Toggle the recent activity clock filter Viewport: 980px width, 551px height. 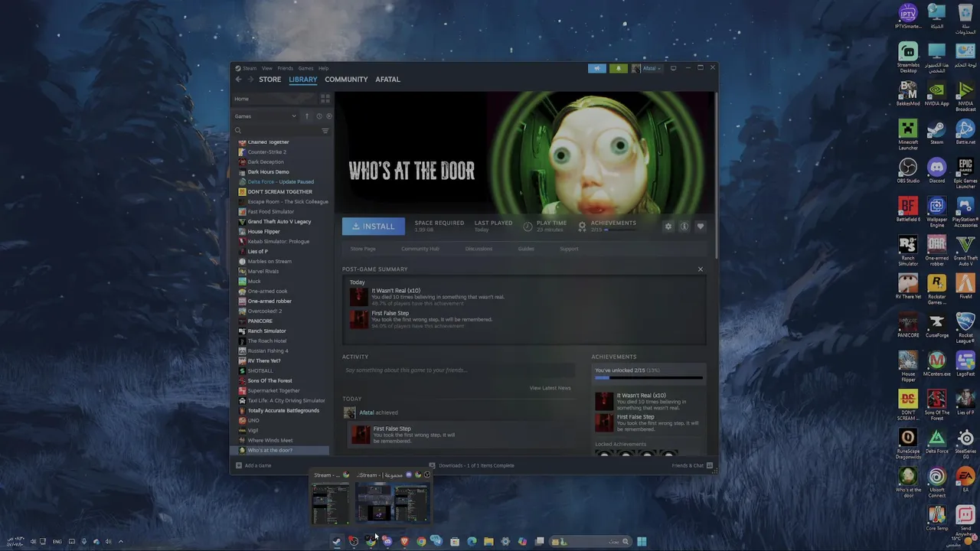pos(319,116)
